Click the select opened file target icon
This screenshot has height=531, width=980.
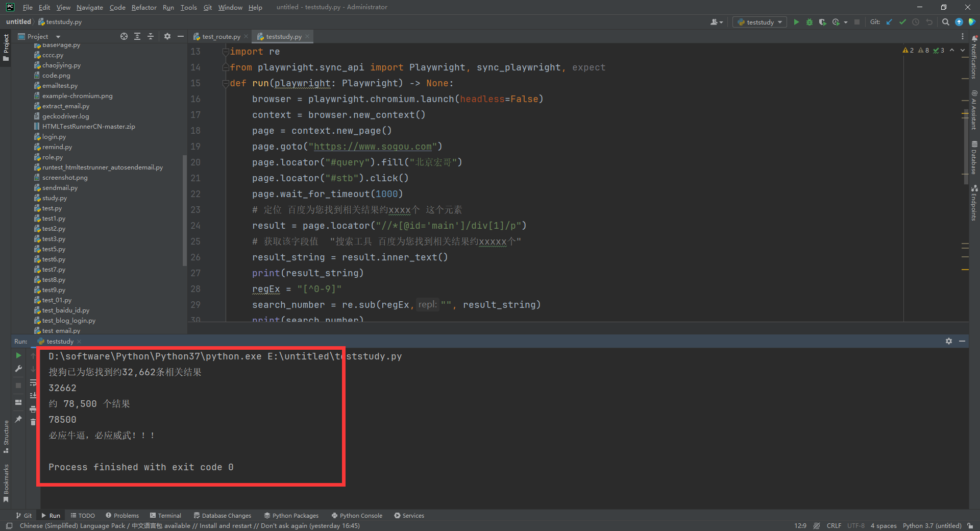coord(124,36)
